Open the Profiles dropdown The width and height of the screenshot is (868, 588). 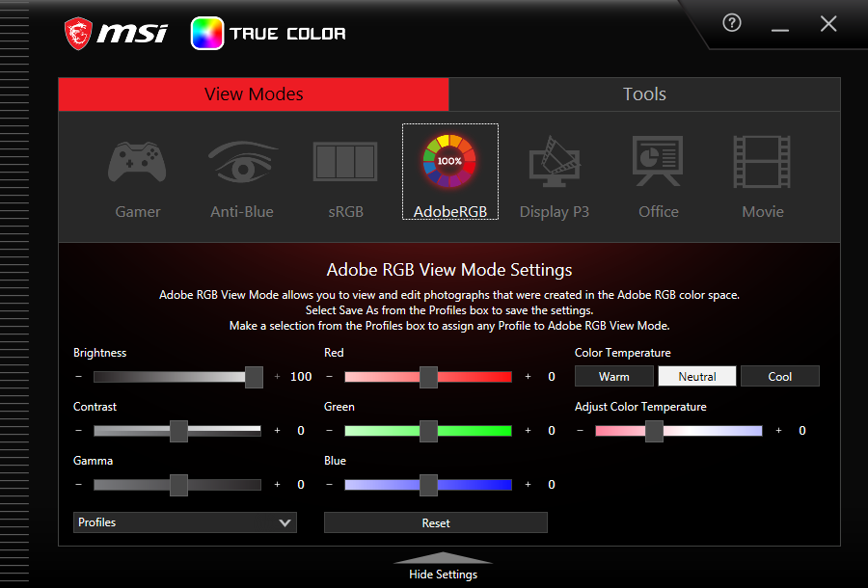click(x=185, y=522)
